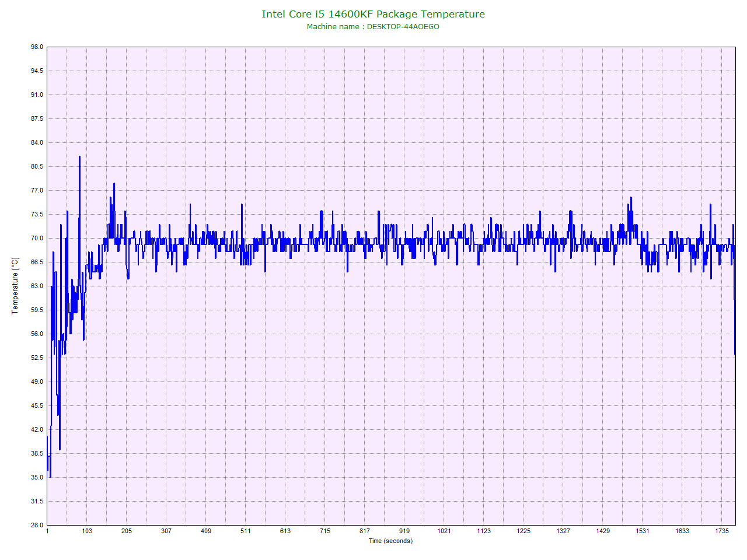
Task: Click the 91.0 value on the temperature axis
Action: tap(37, 94)
